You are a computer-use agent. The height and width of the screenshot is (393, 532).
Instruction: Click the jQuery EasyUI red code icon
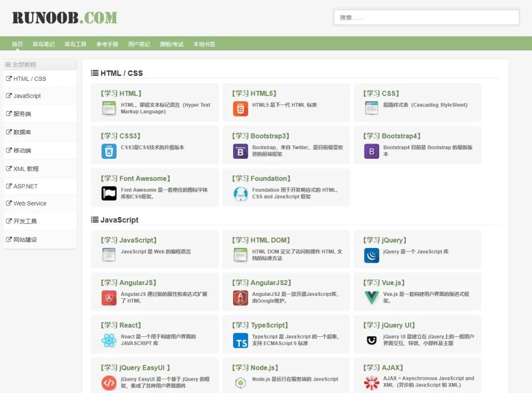click(109, 383)
